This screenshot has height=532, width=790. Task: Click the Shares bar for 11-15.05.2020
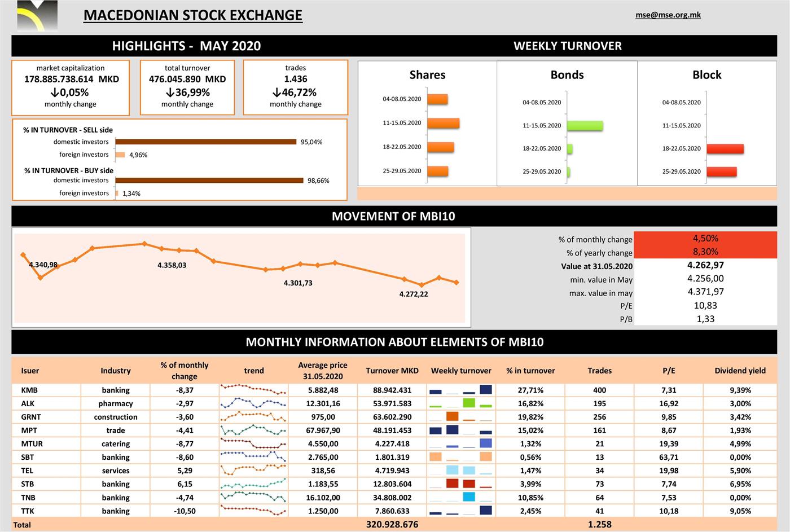coord(443,123)
